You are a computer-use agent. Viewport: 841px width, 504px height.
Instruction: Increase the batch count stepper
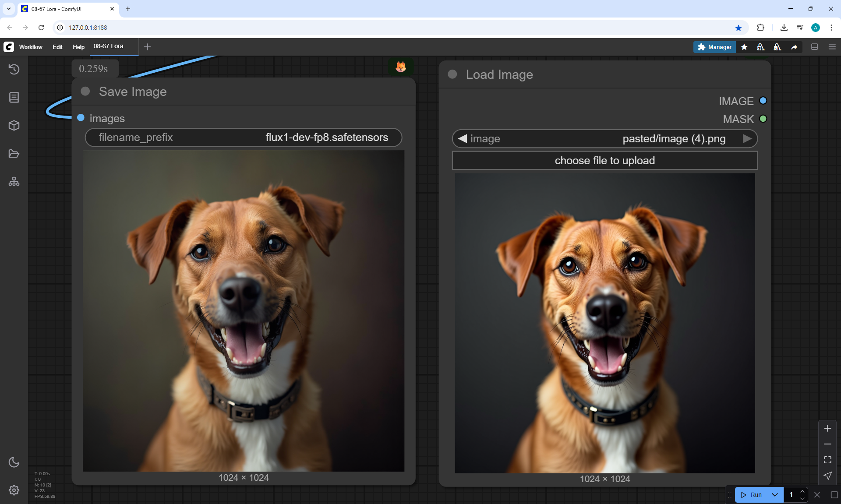pos(802,491)
